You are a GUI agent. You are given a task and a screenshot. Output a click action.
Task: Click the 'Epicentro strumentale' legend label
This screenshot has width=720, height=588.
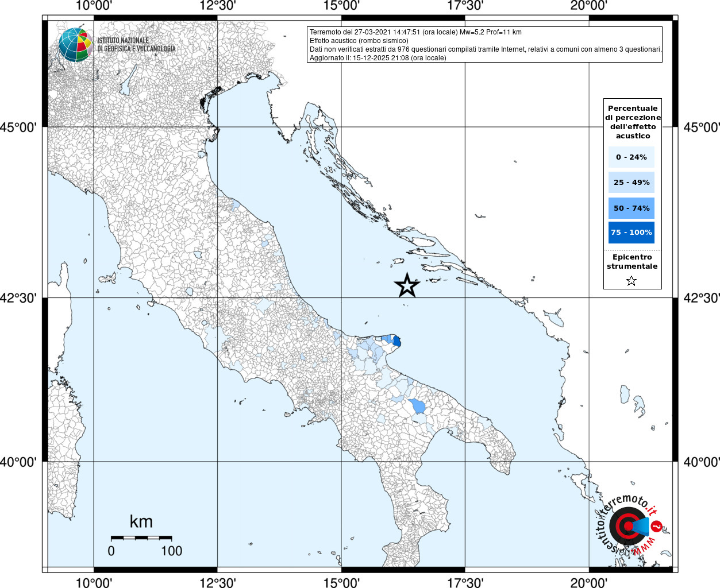coord(632,262)
